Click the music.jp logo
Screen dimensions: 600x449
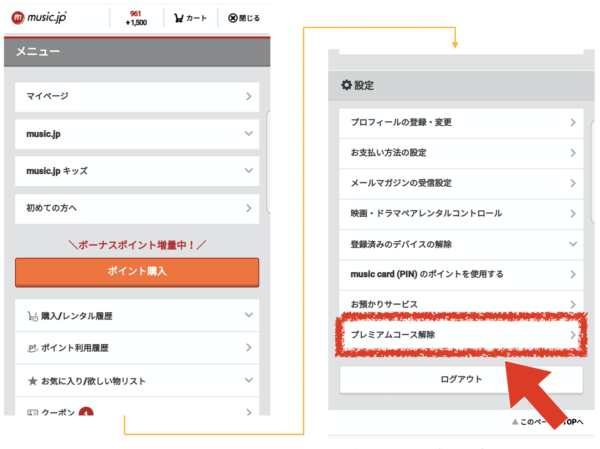tap(39, 18)
